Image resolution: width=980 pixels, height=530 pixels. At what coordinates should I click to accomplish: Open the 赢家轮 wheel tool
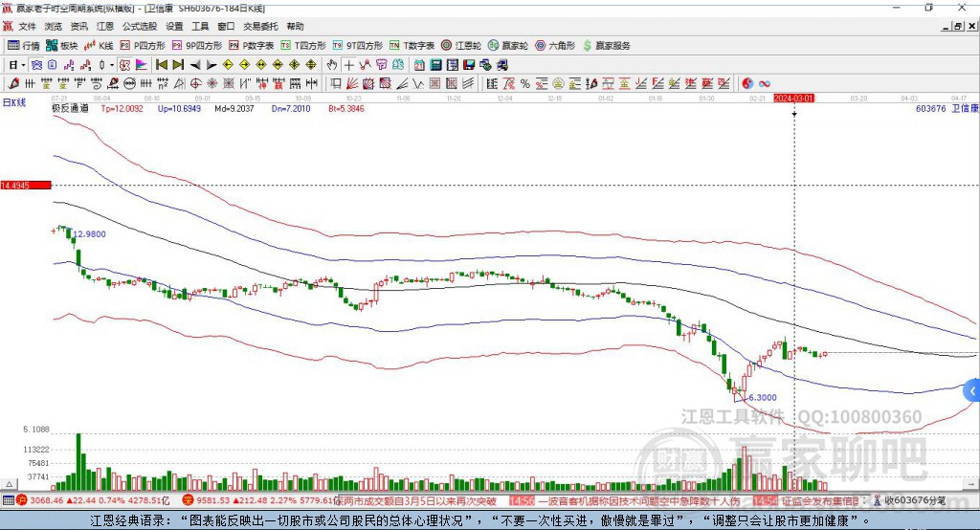point(507,46)
